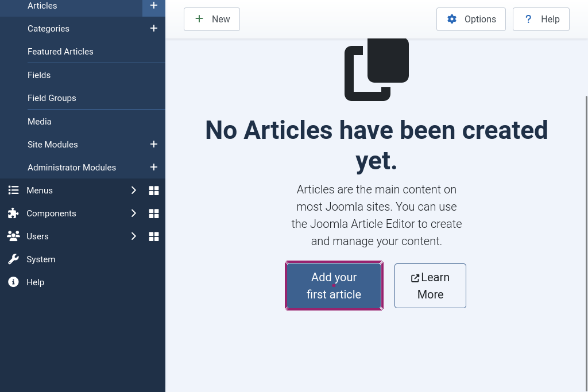588x392 pixels.
Task: Click the plus icon beside Categories
Action: (x=153, y=28)
